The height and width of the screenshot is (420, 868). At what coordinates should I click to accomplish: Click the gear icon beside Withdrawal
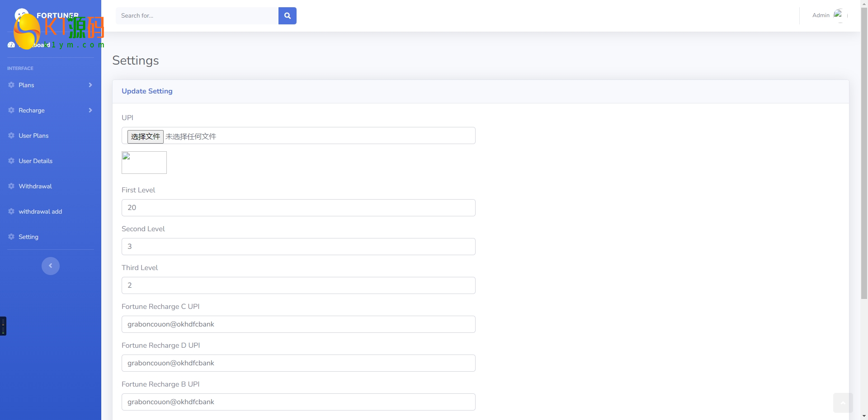(11, 186)
